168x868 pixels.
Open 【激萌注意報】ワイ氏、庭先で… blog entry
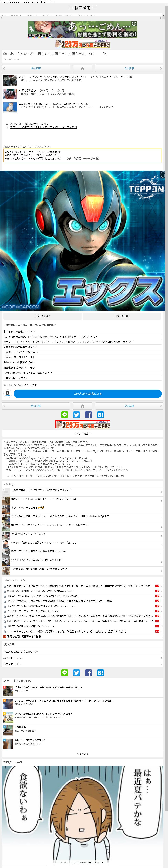click(82, 691)
